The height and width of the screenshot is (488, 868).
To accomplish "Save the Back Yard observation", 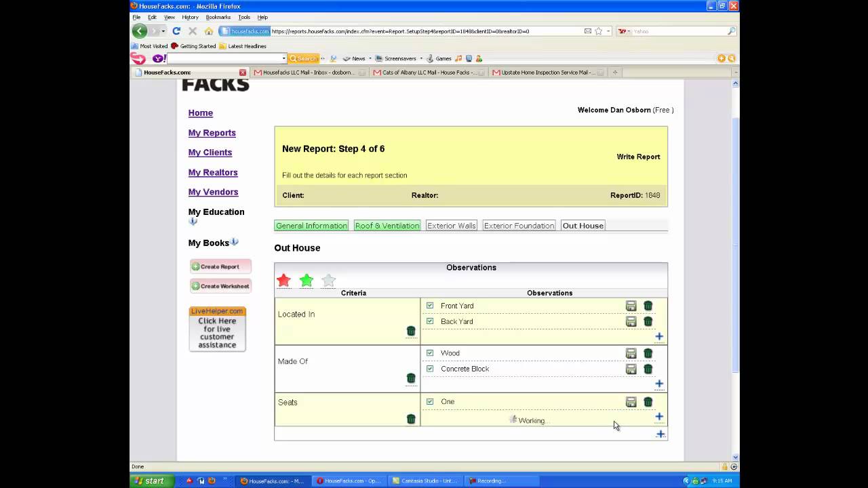I will coord(631,321).
